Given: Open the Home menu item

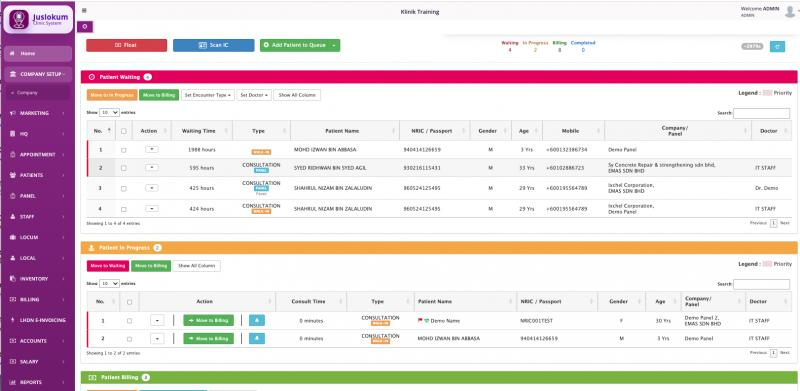Looking at the screenshot, I should pyautogui.click(x=38, y=54).
